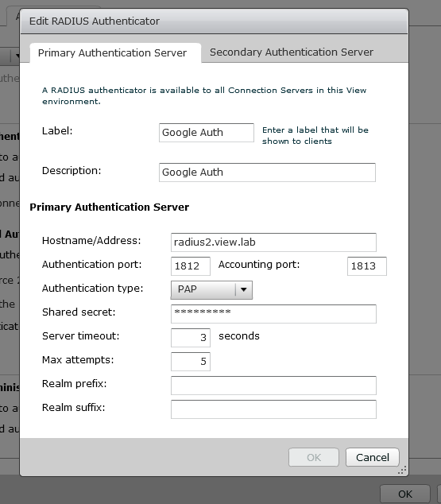Grab the dialog resize grip corner
This screenshot has width=441, height=504.
pyautogui.click(x=402, y=470)
